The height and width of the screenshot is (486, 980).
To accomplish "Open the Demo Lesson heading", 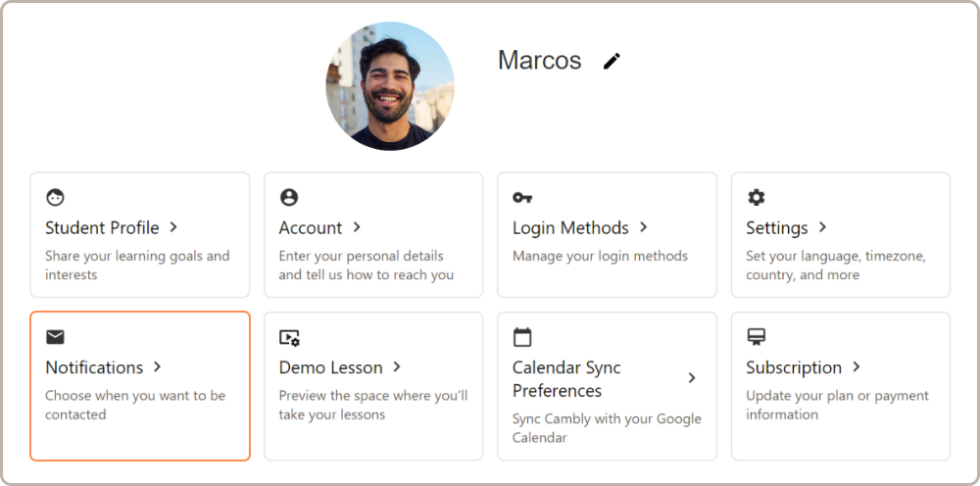I will click(330, 367).
